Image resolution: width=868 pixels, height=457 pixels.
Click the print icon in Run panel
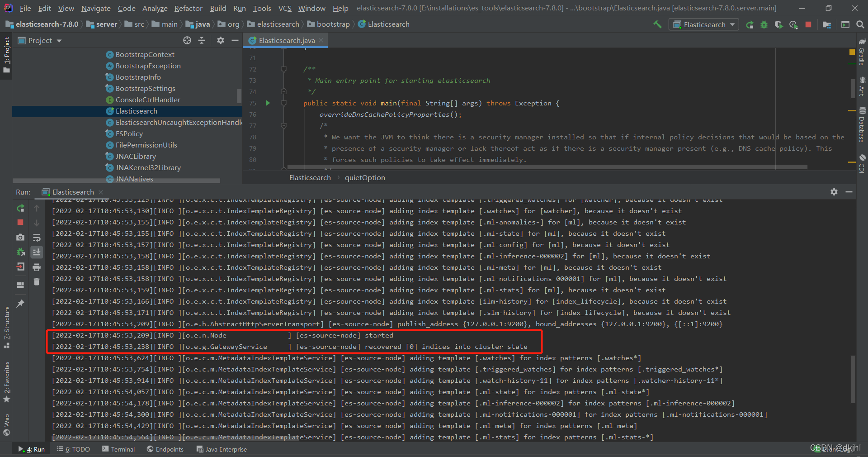point(37,267)
